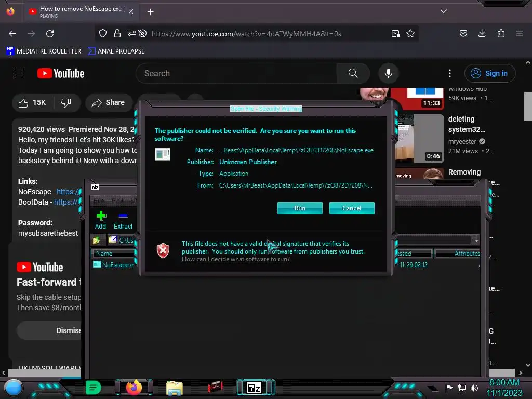
Task: Open the 'deleting system32' video thumbnail
Action: [x=419, y=138]
